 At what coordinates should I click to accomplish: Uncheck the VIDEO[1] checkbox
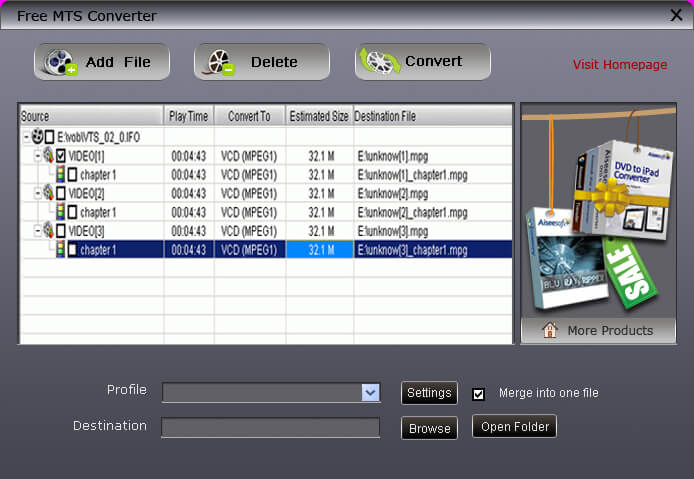pyautogui.click(x=60, y=155)
